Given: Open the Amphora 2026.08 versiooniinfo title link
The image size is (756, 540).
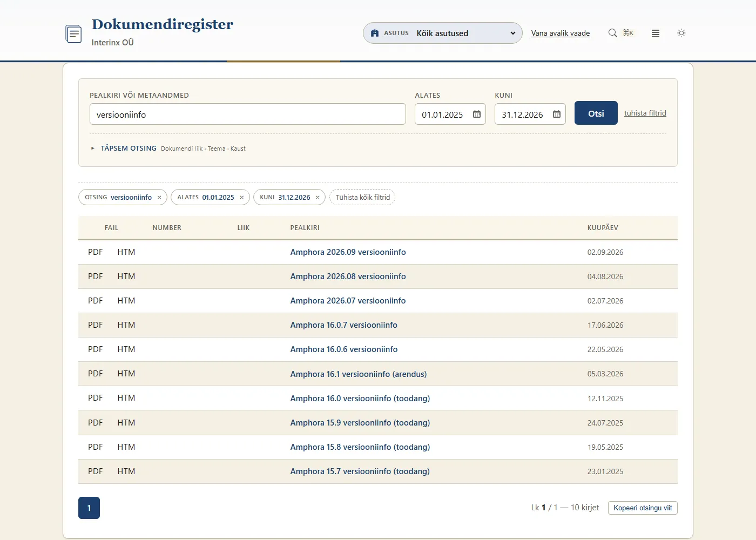Looking at the screenshot, I should (x=348, y=276).
